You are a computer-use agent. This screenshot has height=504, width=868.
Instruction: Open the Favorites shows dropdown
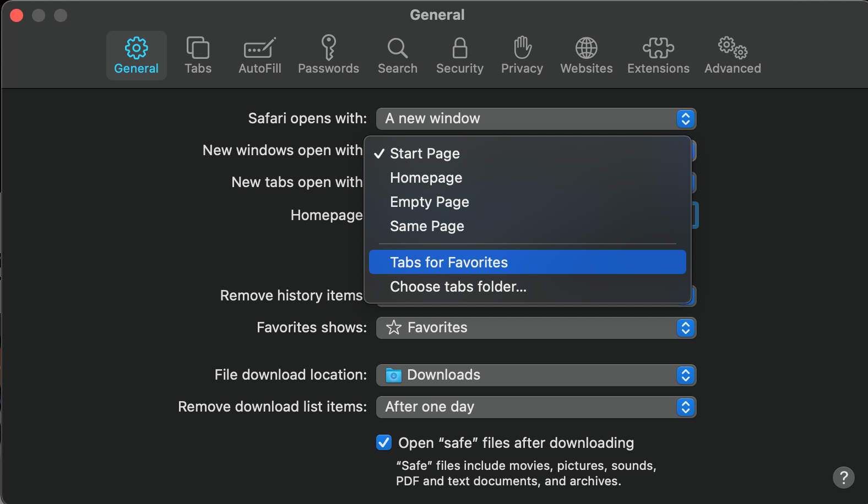point(535,328)
